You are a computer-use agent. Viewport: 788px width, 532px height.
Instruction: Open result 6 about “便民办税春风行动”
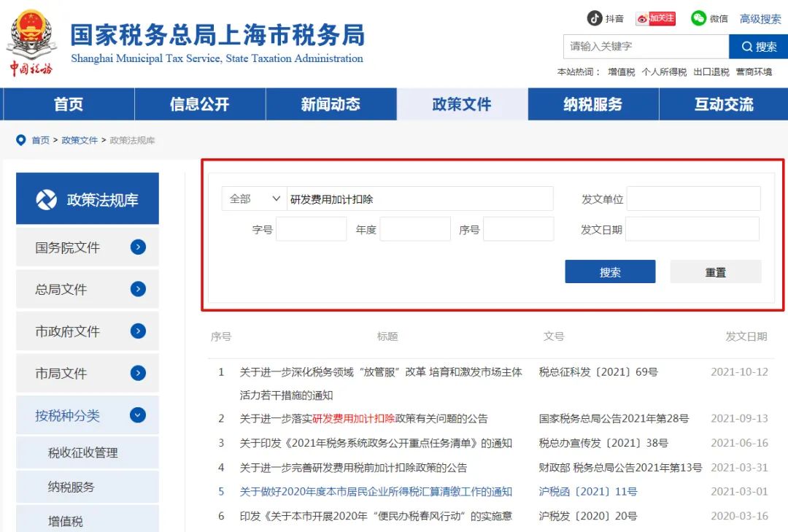pos(376,516)
